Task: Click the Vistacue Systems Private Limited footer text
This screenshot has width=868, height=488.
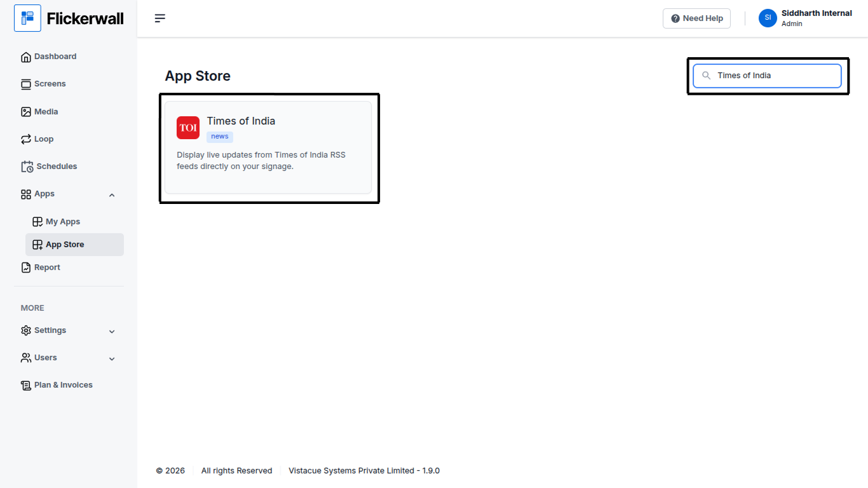Action: click(364, 471)
